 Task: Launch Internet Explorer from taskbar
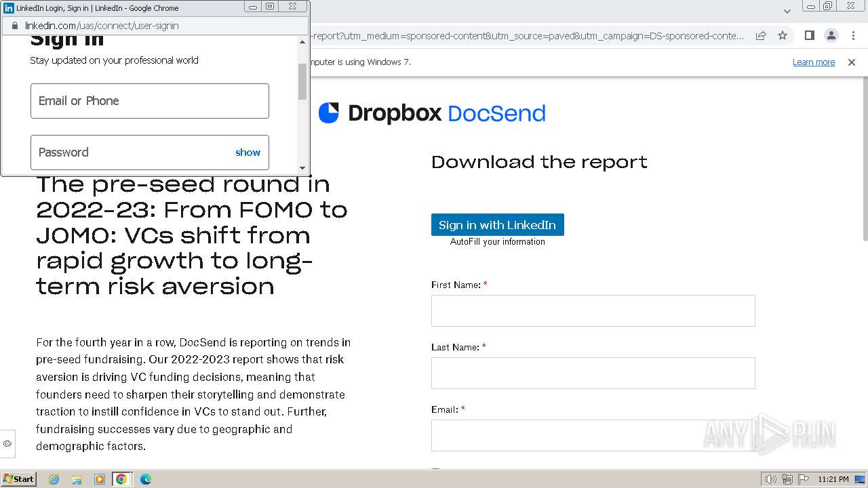[54, 479]
